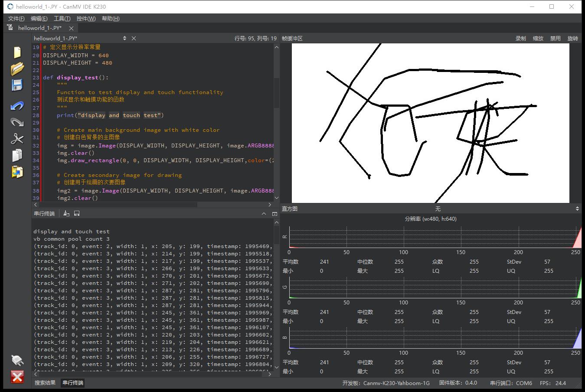This screenshot has height=392, width=585.
Task: Toggle 禁用 to disable the frame buffer
Action: [x=555, y=38]
